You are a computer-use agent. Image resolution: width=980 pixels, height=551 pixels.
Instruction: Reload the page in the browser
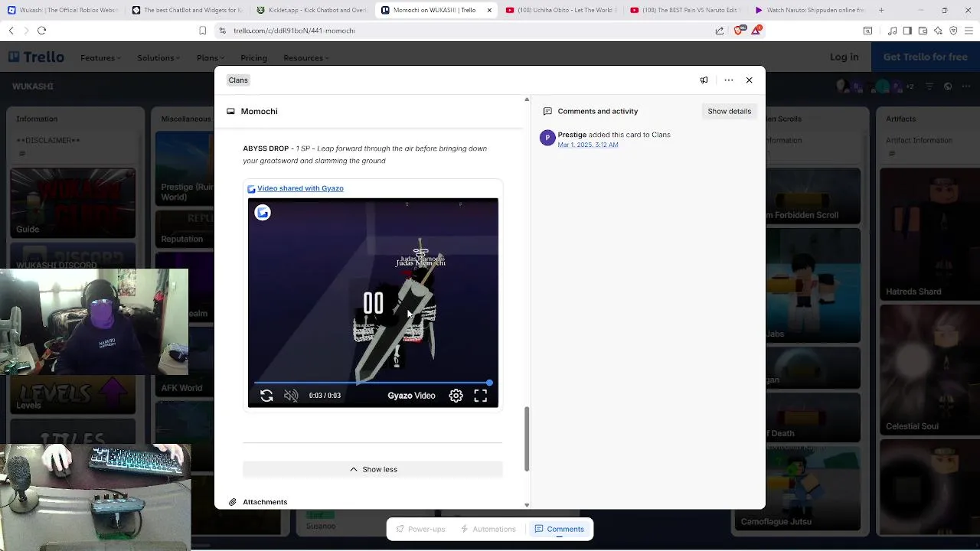click(x=42, y=31)
